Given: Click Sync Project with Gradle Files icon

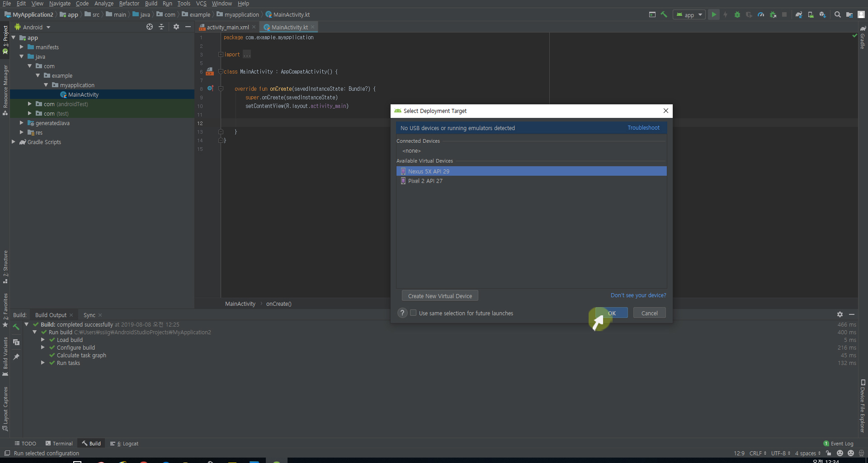Looking at the screenshot, I should (799, 14).
